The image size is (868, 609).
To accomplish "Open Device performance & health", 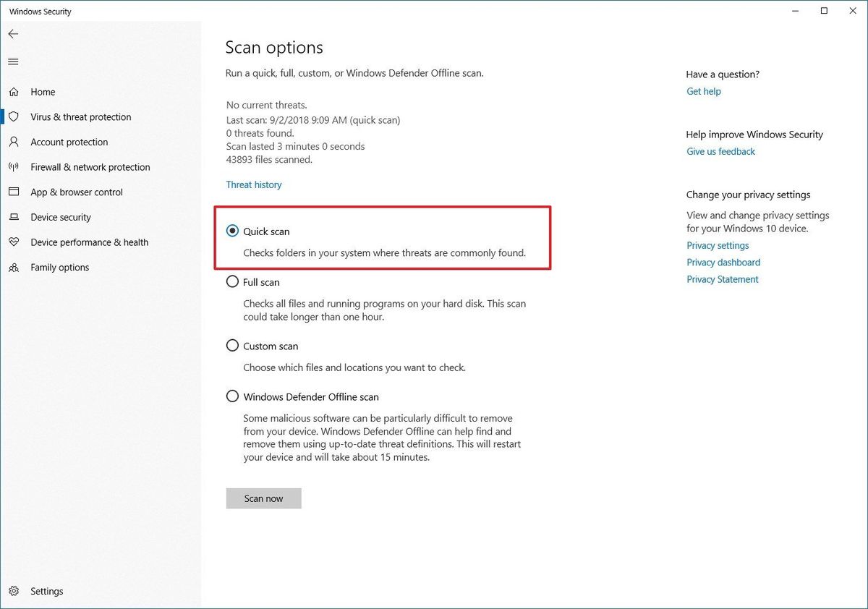I will tap(90, 242).
